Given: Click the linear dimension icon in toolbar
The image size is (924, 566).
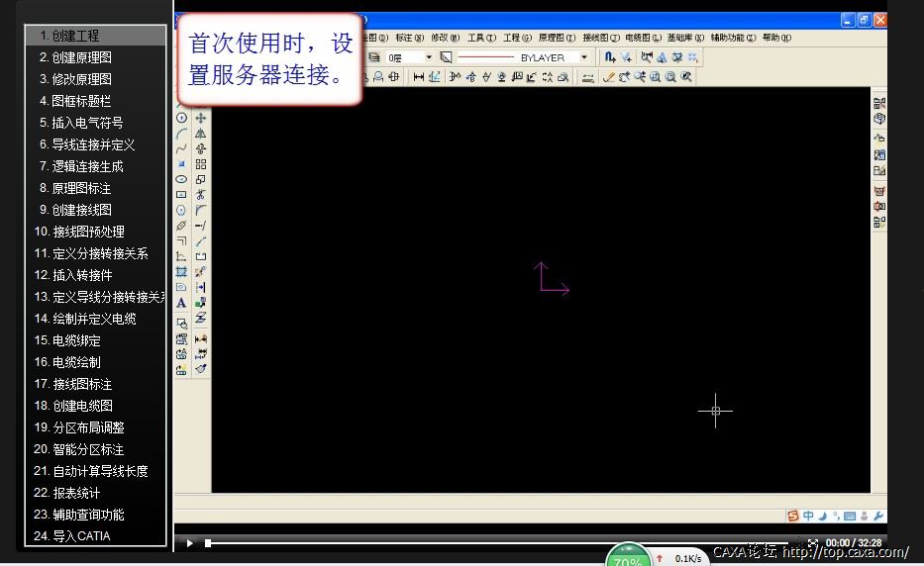Looking at the screenshot, I should click(419, 76).
